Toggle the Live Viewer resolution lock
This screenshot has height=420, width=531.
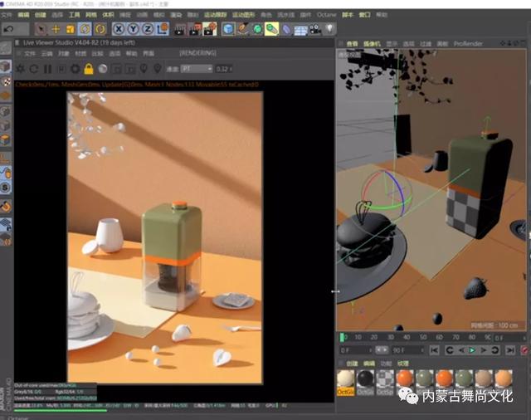[x=89, y=69]
